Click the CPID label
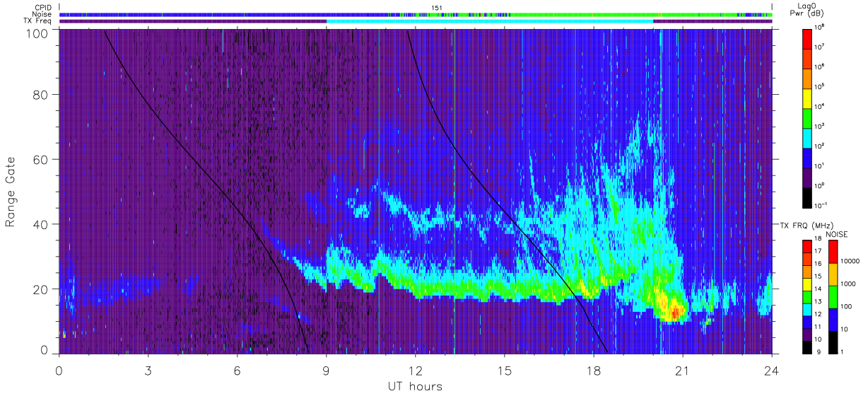Viewport: 868px width, 401px height. click(x=43, y=8)
